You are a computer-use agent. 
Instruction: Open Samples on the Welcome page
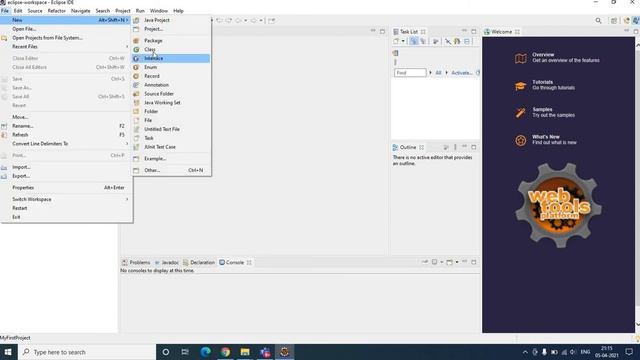click(544, 112)
